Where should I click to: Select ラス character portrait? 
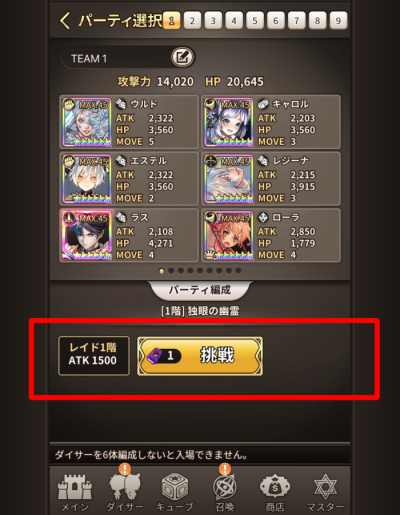tap(87, 235)
